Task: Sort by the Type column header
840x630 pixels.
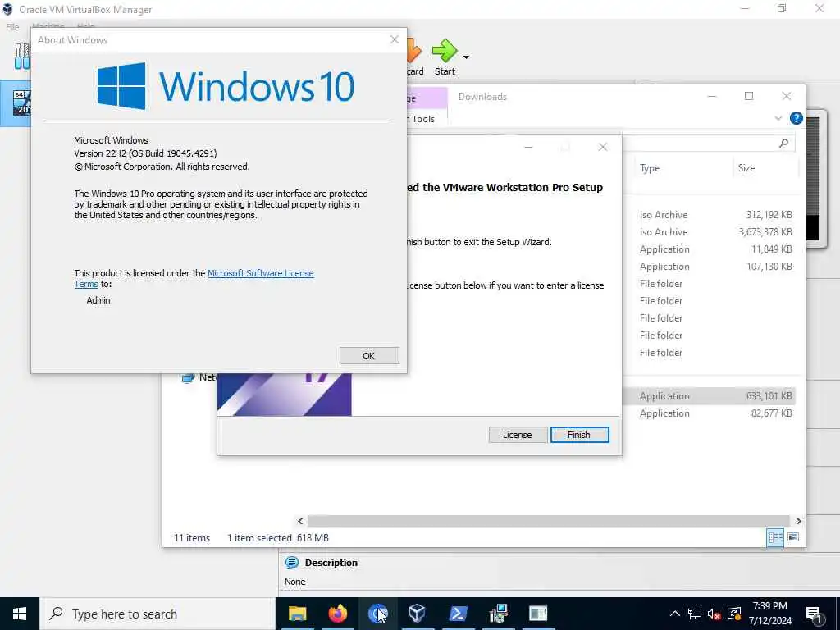Action: [x=650, y=168]
